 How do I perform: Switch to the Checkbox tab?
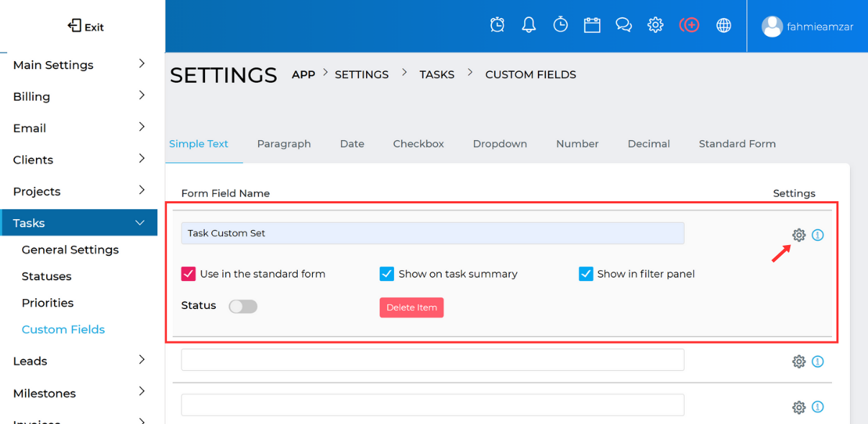[x=419, y=144]
